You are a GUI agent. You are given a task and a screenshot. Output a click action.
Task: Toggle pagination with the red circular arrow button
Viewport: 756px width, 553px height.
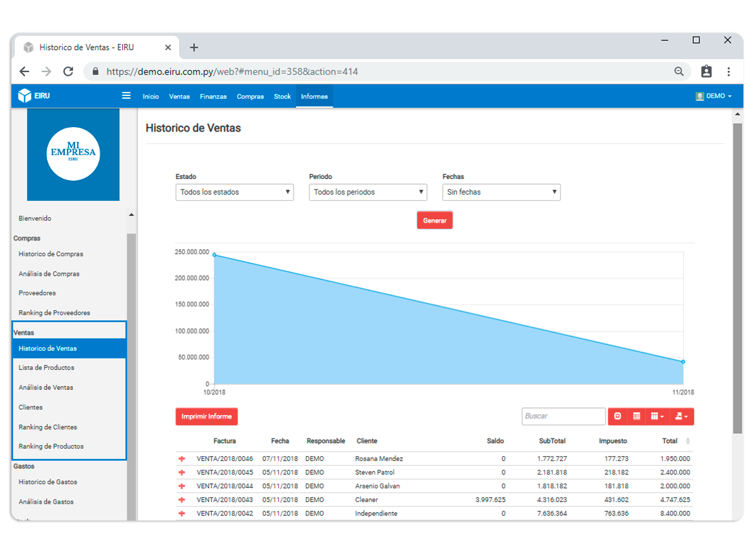[x=617, y=417]
